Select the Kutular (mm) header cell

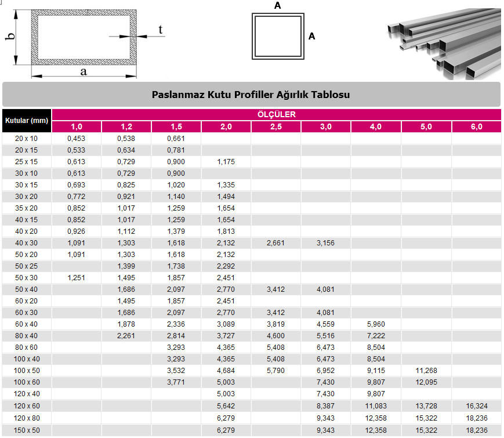[27, 121]
